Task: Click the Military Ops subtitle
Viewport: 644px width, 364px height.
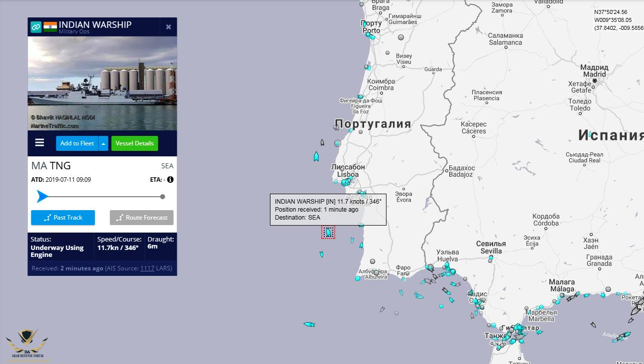Action: pyautogui.click(x=75, y=32)
